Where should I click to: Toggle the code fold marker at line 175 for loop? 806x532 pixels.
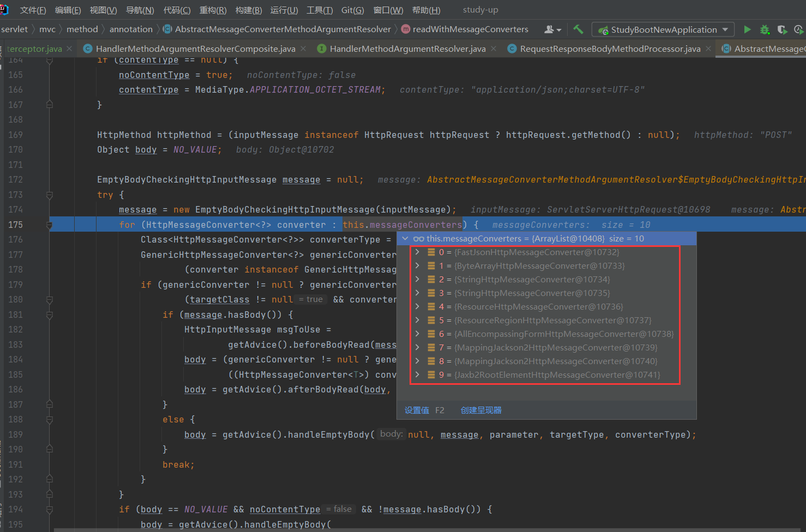pyautogui.click(x=50, y=225)
